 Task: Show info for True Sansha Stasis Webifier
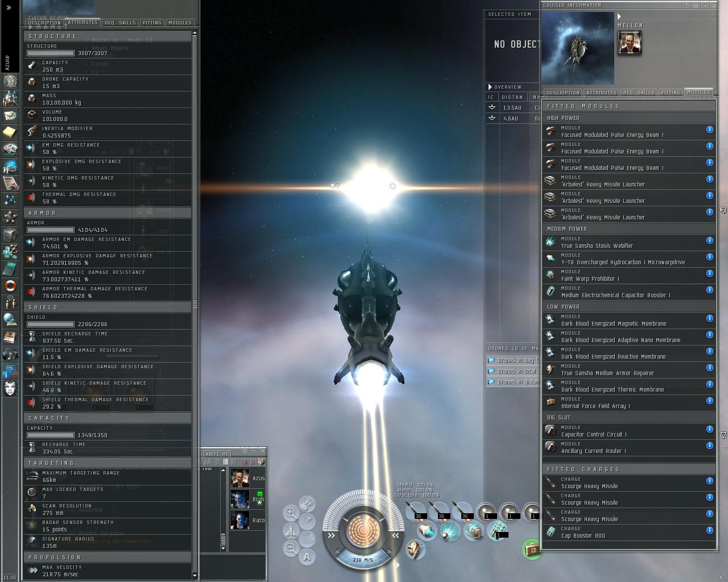click(x=710, y=240)
